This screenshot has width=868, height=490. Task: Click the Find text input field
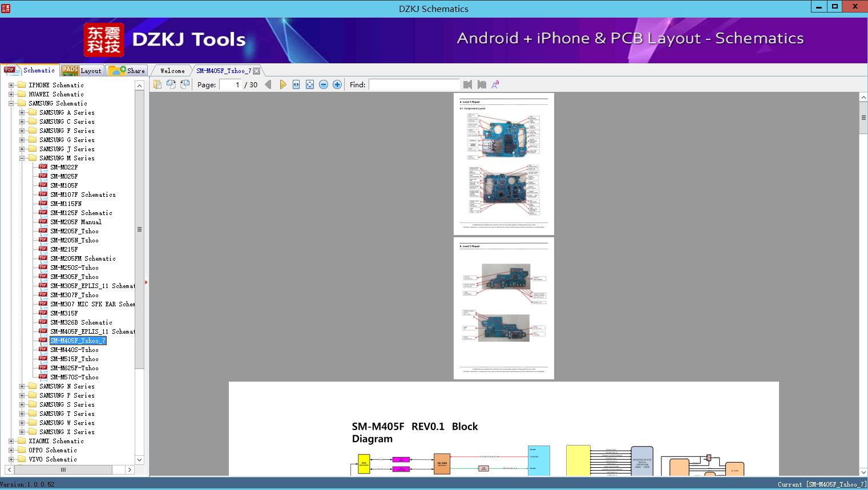[x=414, y=84]
